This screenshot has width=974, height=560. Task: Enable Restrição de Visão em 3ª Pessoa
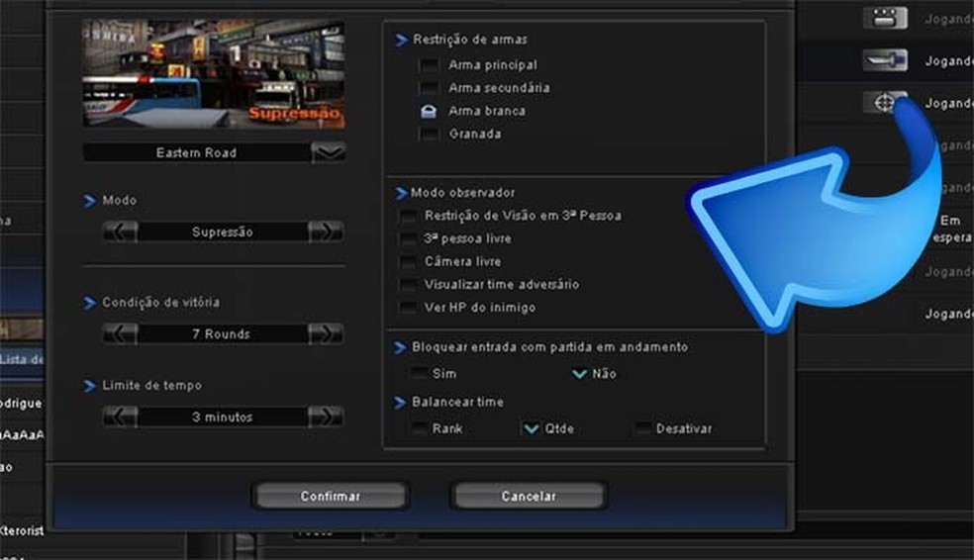408,216
